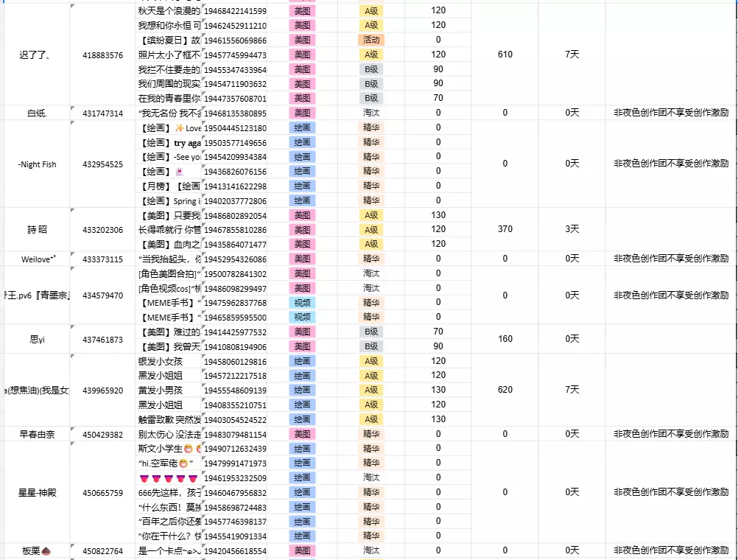Click ID cell 434579470

102,295
